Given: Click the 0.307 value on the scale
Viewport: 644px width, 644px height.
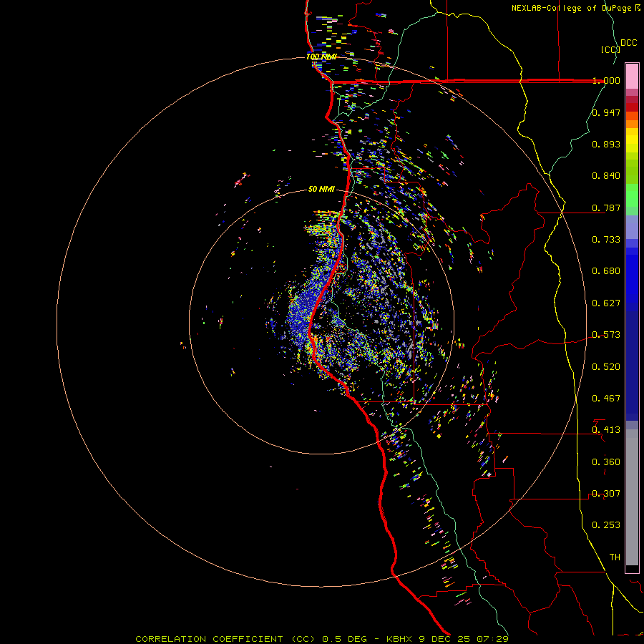Looking at the screenshot, I should pyautogui.click(x=606, y=494).
